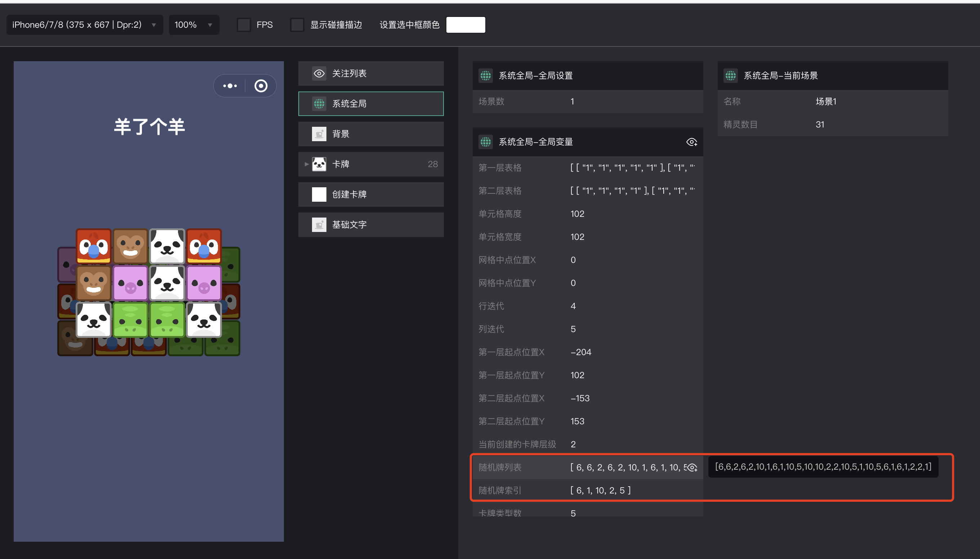980x559 pixels.
Task: Click the white thumbnail of 创建卡牌
Action: coord(319,194)
